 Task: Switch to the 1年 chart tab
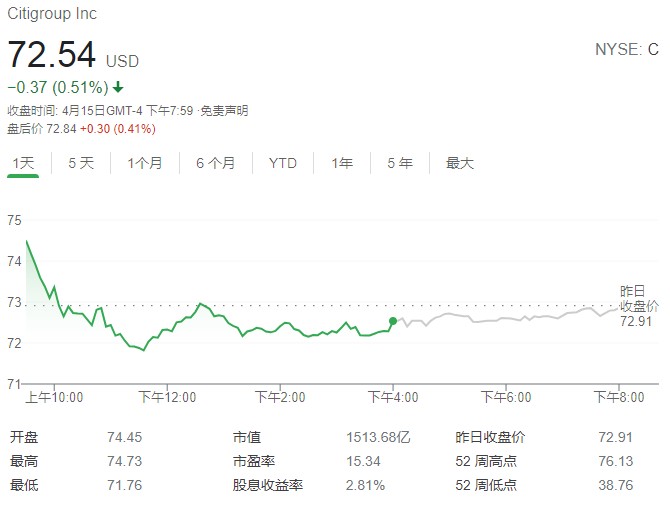coord(342,163)
